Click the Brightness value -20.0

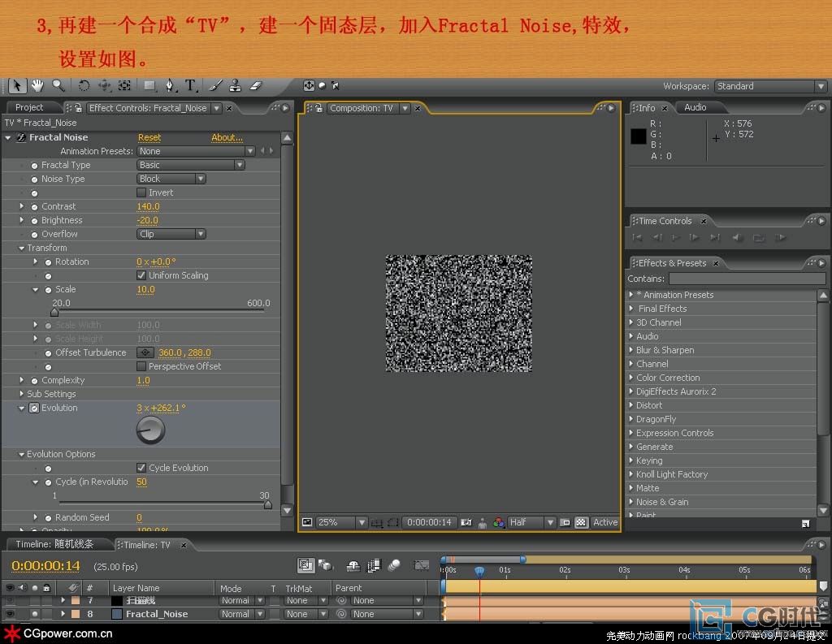click(x=148, y=220)
